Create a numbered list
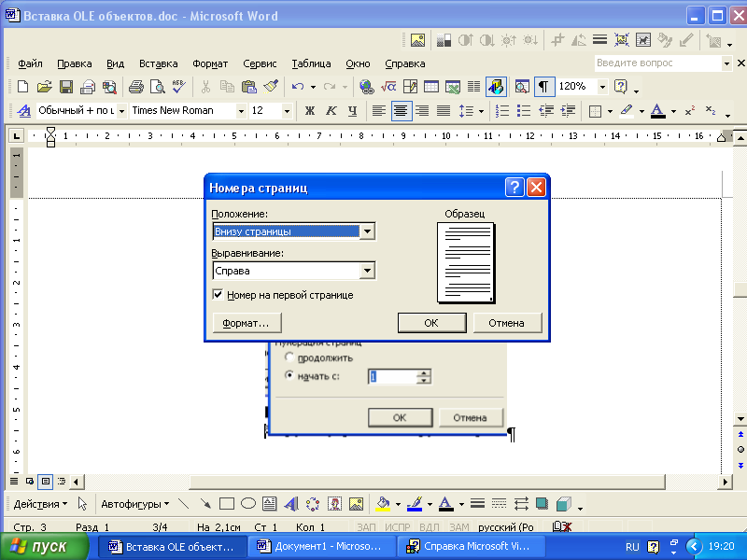747x560 pixels. [x=502, y=111]
